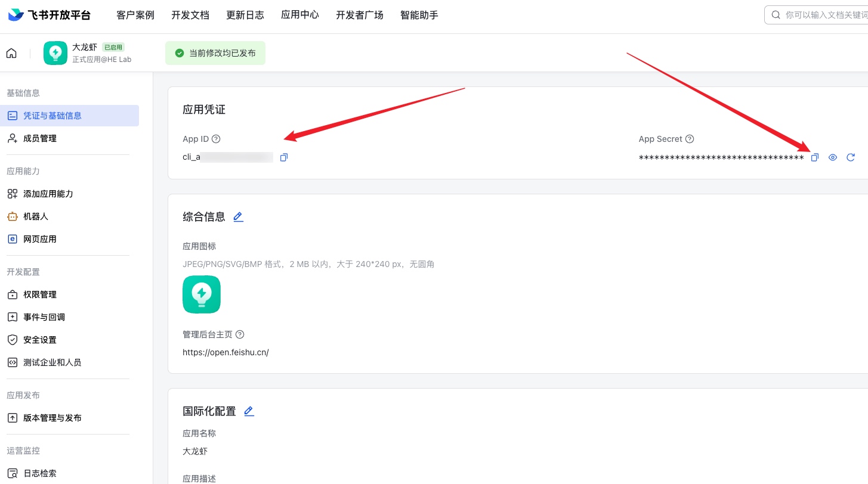
Task: Click 当前修改均已发布 status banner
Action: click(215, 53)
